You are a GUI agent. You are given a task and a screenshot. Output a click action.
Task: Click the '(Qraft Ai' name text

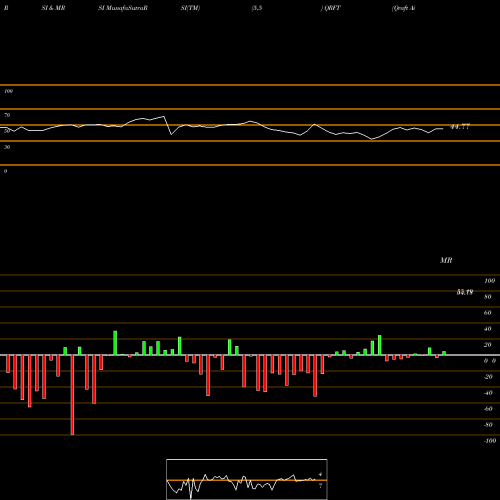404,8
